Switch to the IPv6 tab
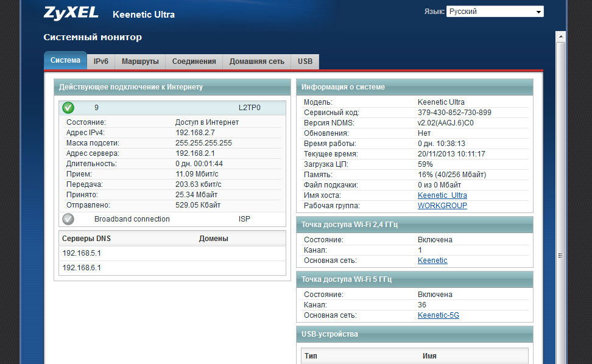Image resolution: width=592 pixels, height=364 pixels. click(101, 61)
